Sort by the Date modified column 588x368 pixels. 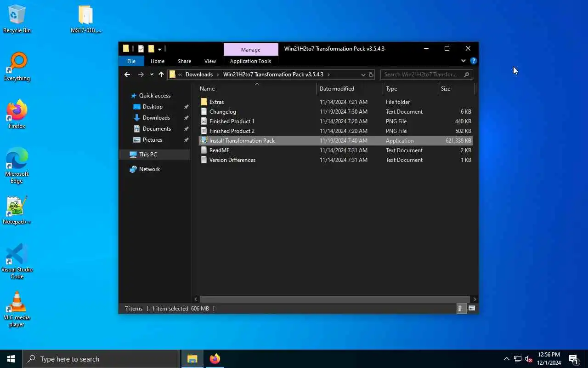(350, 89)
